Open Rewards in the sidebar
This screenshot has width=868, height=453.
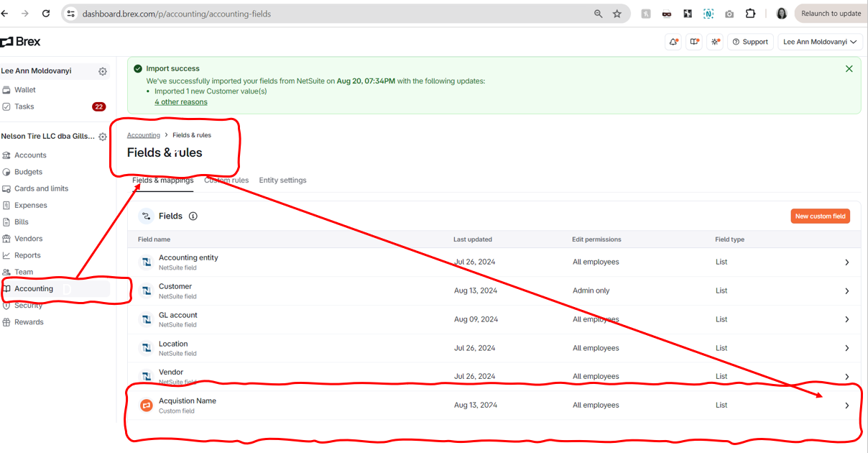tap(29, 322)
